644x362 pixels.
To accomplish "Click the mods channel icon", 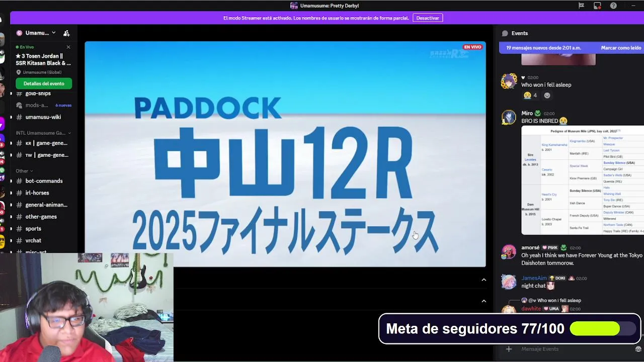I will click(x=19, y=105).
